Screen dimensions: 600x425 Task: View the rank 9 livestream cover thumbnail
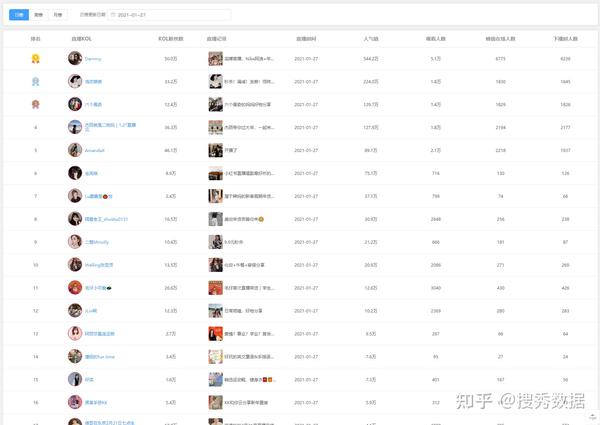coord(215,242)
